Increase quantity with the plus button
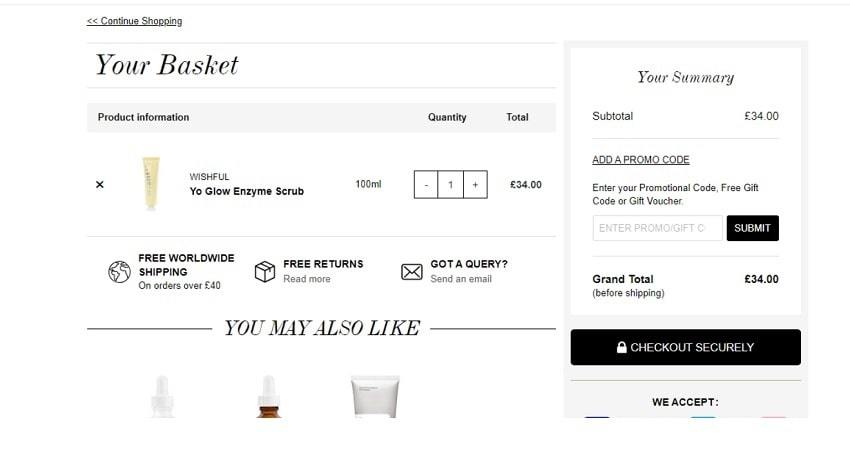This screenshot has height=456, width=850. [475, 184]
